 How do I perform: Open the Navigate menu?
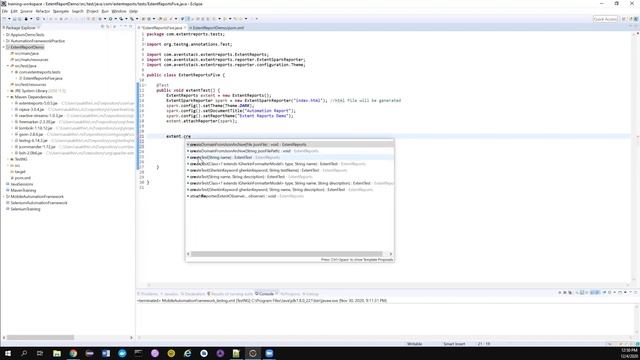(x=61, y=11)
